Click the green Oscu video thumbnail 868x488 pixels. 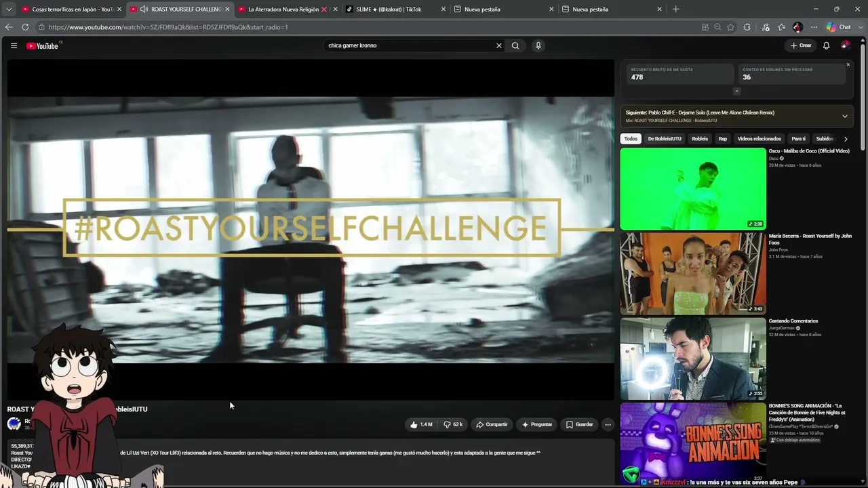[x=693, y=188]
